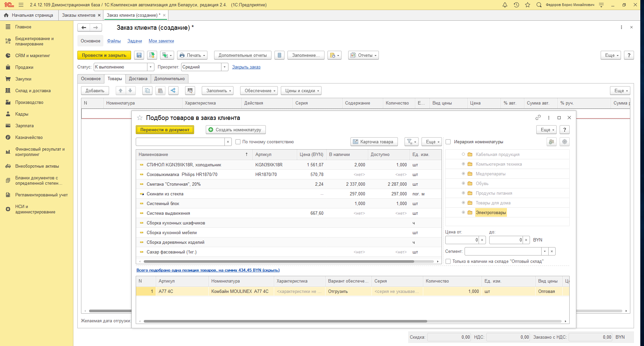This screenshot has height=346, width=644.
Task: Open the Статус dropdown list
Action: pos(151,67)
